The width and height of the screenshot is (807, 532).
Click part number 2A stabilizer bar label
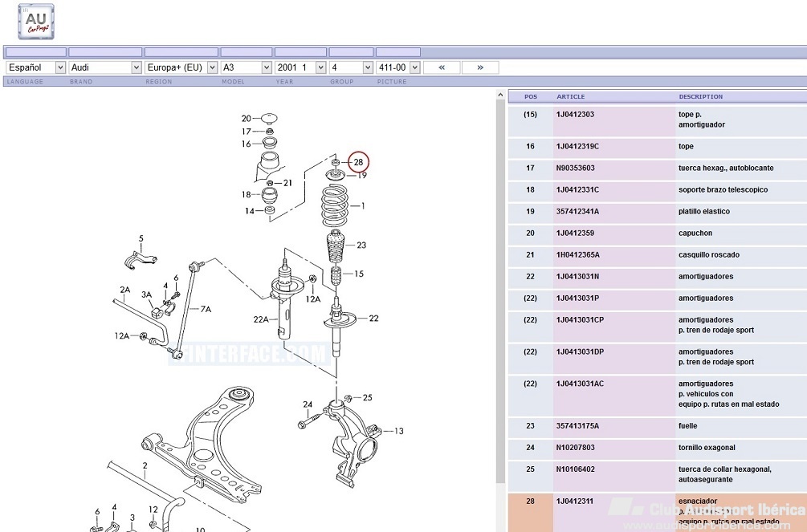[125, 290]
